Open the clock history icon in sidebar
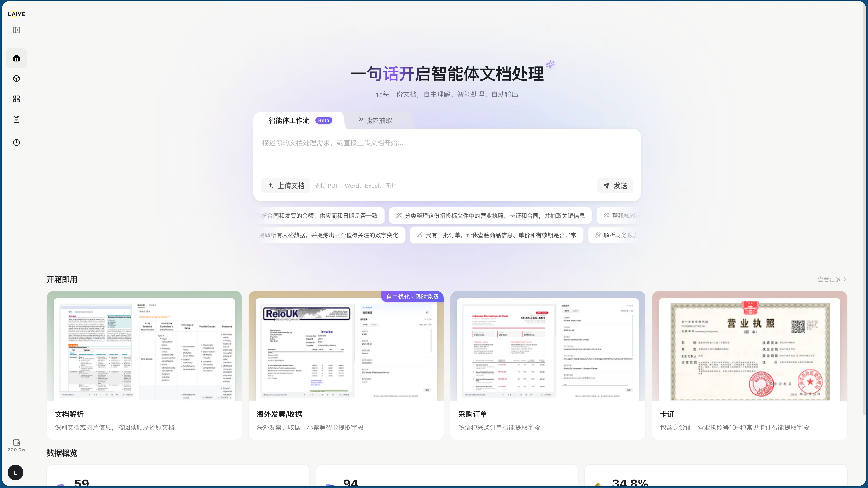Screen dimensions: 868x488 pos(16,142)
